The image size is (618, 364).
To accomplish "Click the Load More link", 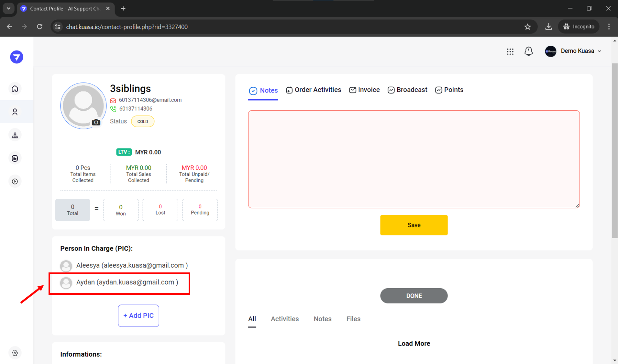I will [414, 343].
